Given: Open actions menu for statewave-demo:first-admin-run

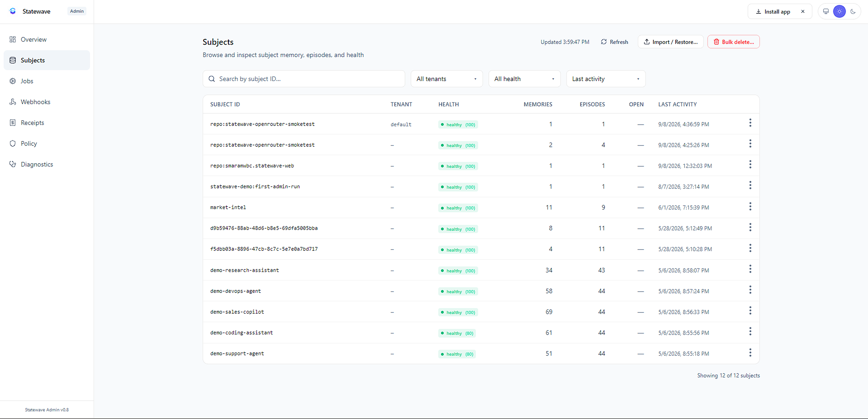Looking at the screenshot, I should (x=750, y=185).
